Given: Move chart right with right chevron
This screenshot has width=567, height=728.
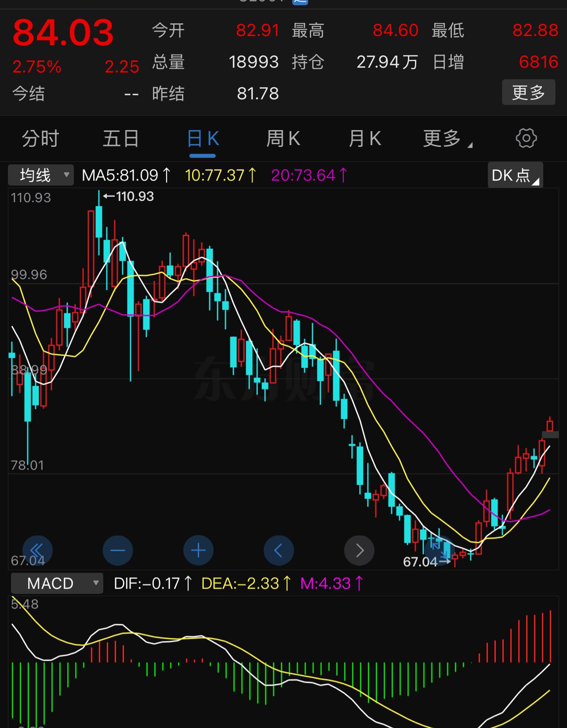Looking at the screenshot, I should coord(359,551).
